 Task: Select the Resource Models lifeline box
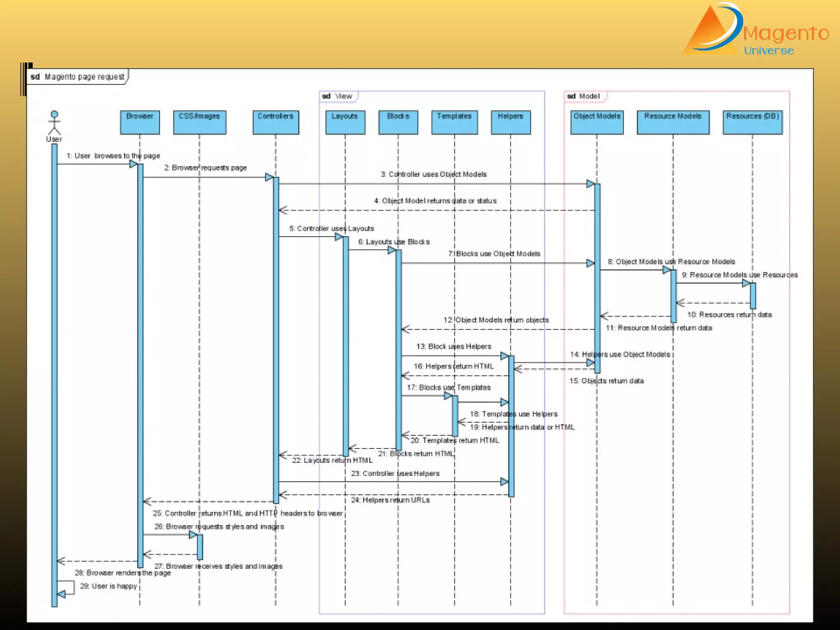point(673,122)
